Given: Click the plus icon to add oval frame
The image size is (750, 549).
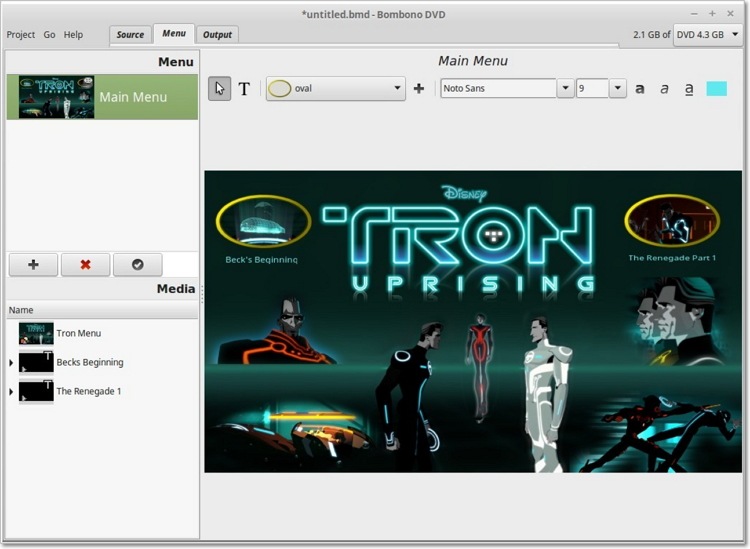Looking at the screenshot, I should point(419,89).
